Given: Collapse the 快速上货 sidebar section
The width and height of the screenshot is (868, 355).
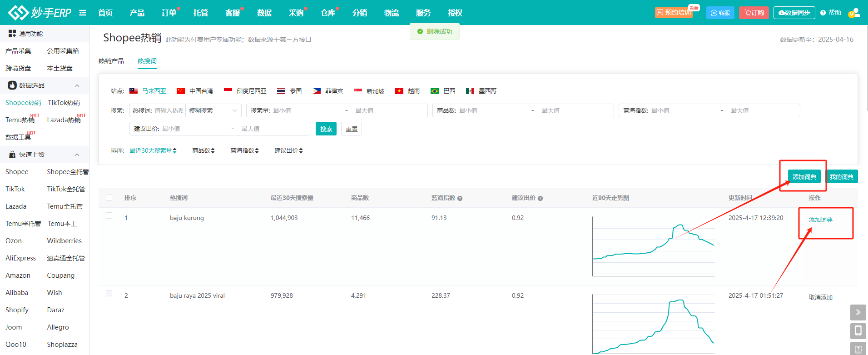Looking at the screenshot, I should (x=77, y=155).
